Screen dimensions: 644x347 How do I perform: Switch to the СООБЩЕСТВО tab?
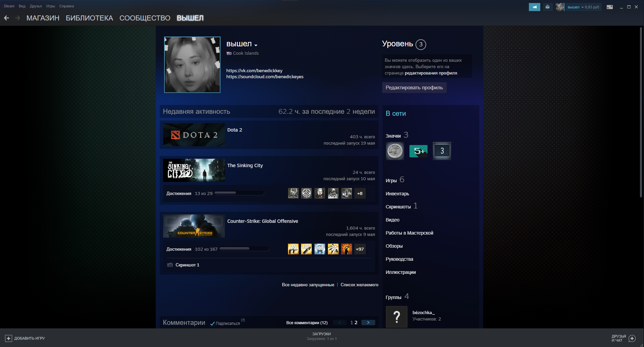(x=145, y=18)
